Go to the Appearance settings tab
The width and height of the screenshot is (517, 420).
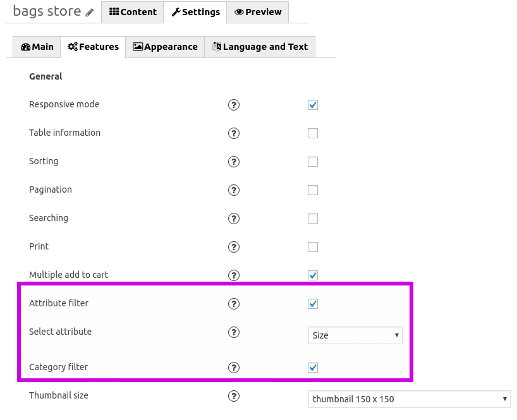(165, 47)
